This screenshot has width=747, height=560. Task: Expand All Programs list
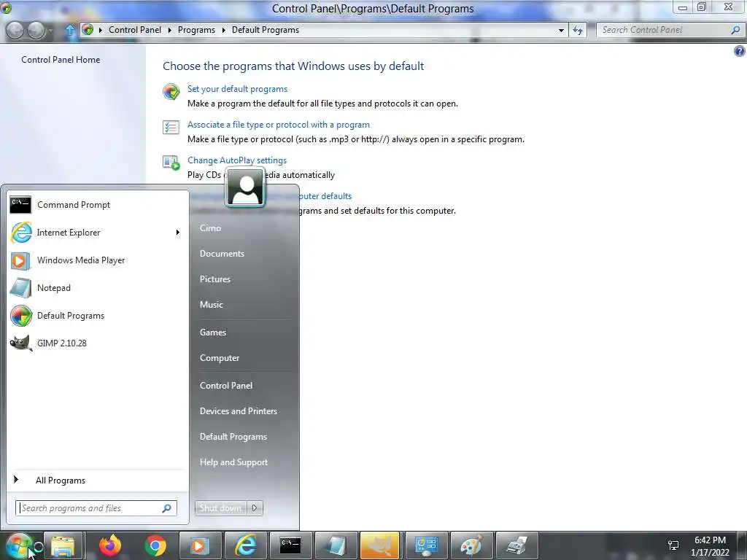click(x=97, y=480)
